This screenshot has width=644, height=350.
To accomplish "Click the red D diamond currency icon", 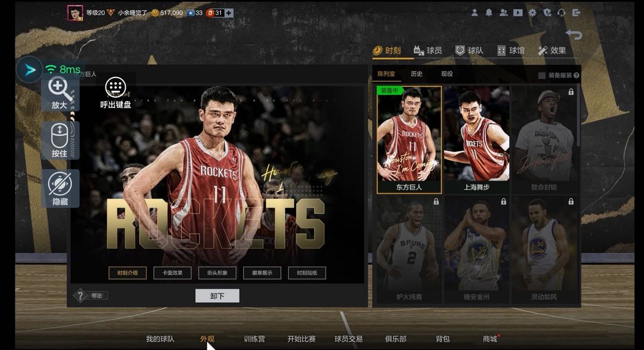I will tap(210, 13).
